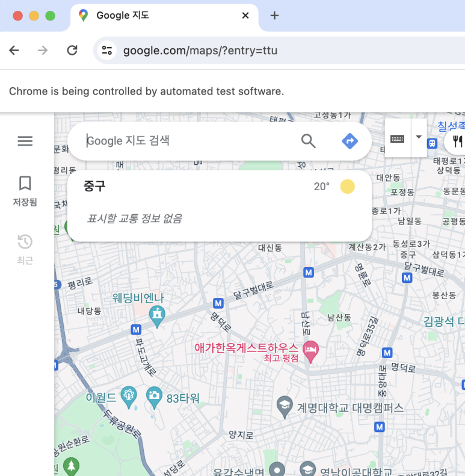Click the train station icon near 칠성
This screenshot has height=476, width=465.
pyautogui.click(x=433, y=143)
